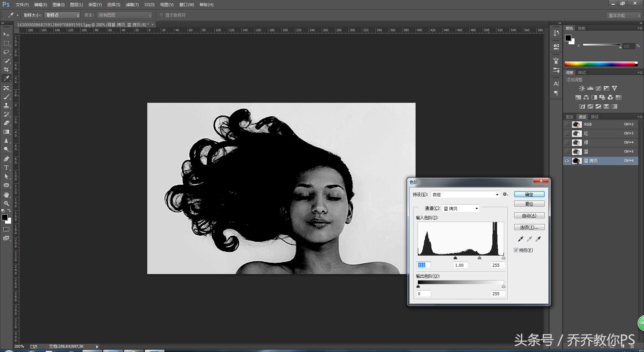The height and width of the screenshot is (352, 644).
Task: Switch to the 图层 layers tab
Action: pos(570,117)
